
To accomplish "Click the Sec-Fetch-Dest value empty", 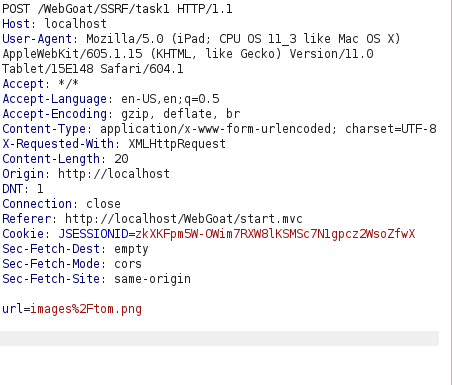I will pos(131,250).
